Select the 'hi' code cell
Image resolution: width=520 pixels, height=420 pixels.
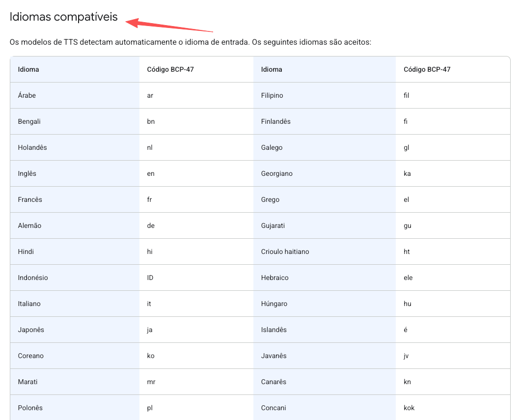[196, 252]
